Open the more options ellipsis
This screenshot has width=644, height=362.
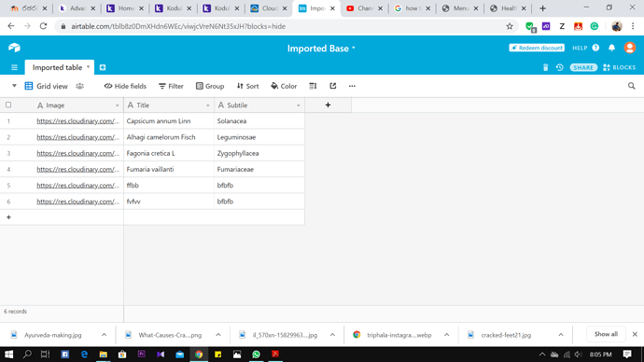pyautogui.click(x=352, y=86)
